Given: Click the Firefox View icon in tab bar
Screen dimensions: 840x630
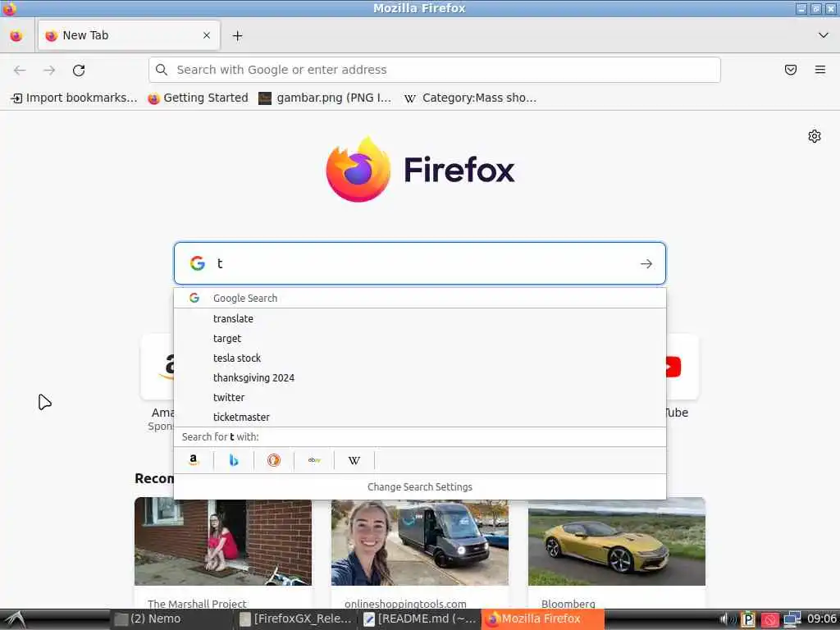Looking at the screenshot, I should tap(16, 36).
